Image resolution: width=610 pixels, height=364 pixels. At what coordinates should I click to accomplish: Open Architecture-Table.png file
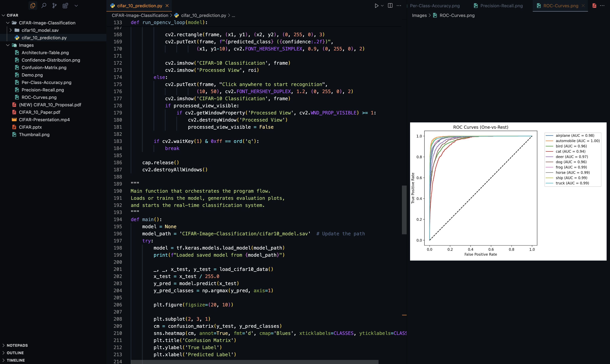[x=45, y=52]
